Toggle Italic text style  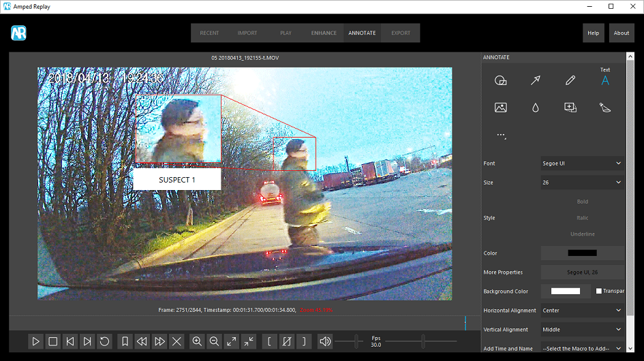coord(582,218)
